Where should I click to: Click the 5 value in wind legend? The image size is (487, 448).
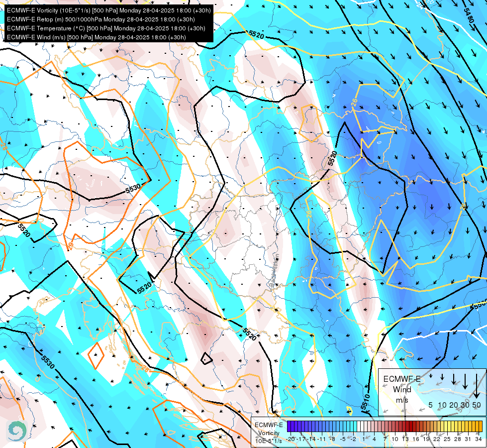[430, 405]
